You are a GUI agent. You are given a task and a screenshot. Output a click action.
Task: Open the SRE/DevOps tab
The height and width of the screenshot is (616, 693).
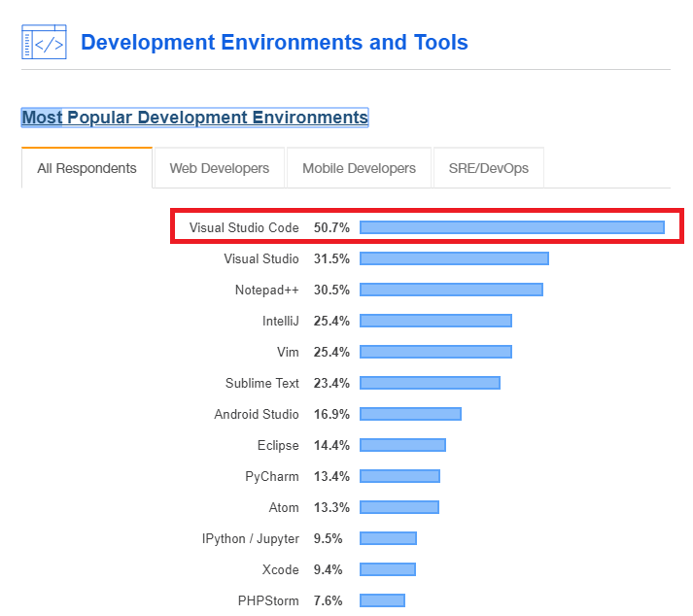[x=488, y=168]
